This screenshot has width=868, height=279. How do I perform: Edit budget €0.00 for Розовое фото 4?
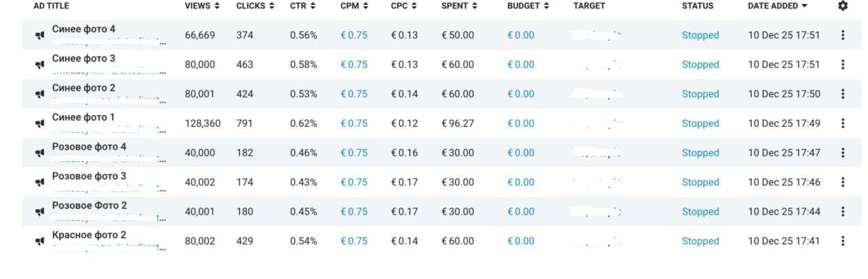click(x=521, y=153)
